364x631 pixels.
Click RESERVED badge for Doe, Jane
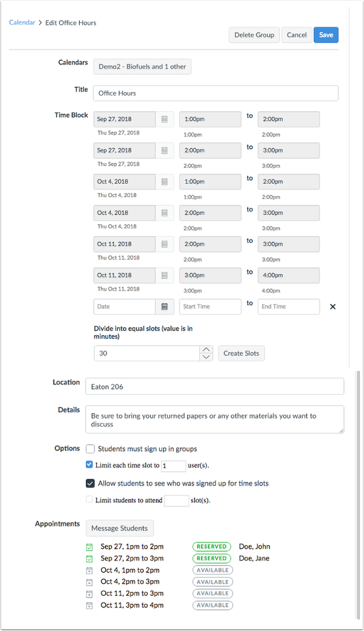[212, 559]
